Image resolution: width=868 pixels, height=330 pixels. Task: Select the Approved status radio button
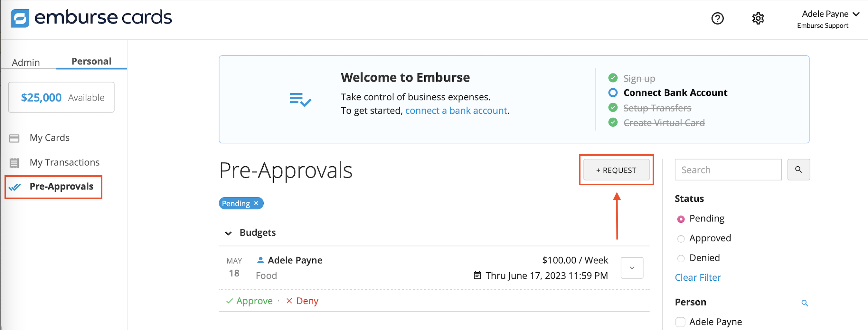(x=681, y=238)
